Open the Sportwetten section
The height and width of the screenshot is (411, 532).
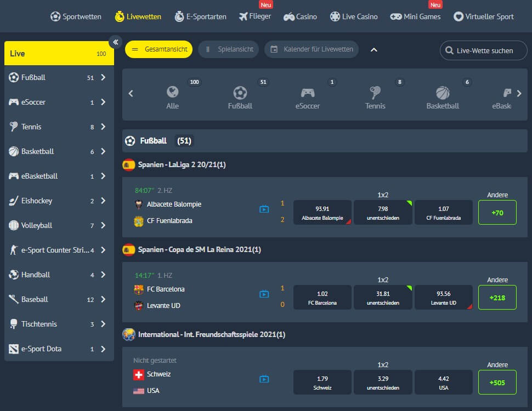click(76, 16)
